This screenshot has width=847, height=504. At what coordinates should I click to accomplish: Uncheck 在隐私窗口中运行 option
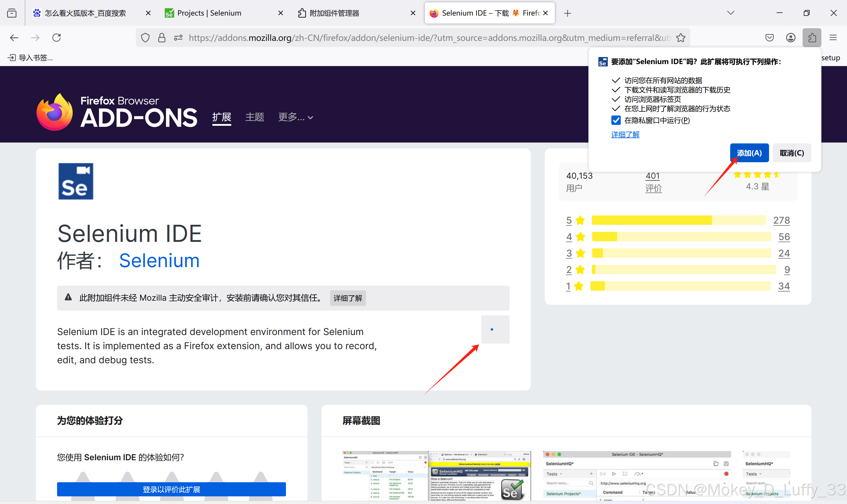616,120
